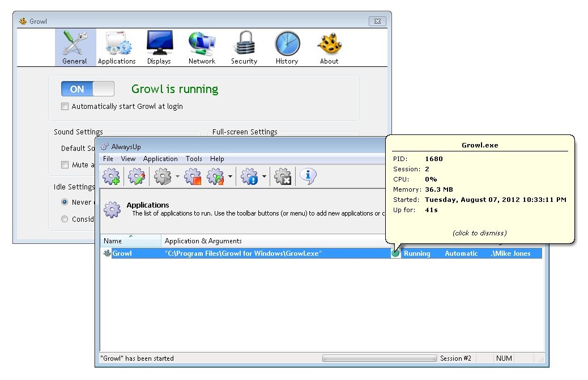
Task: Open the Applications tab in Growl
Action: tap(117, 47)
